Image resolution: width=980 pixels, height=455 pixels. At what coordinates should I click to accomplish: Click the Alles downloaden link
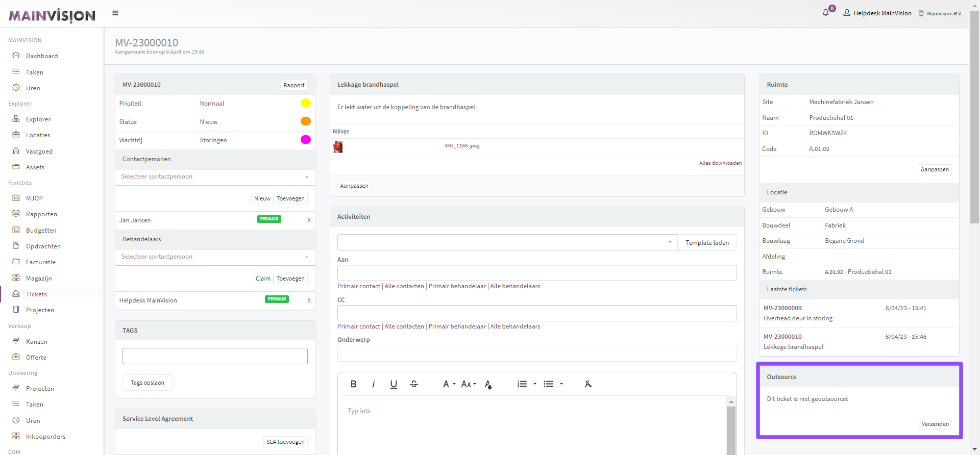[x=720, y=163]
